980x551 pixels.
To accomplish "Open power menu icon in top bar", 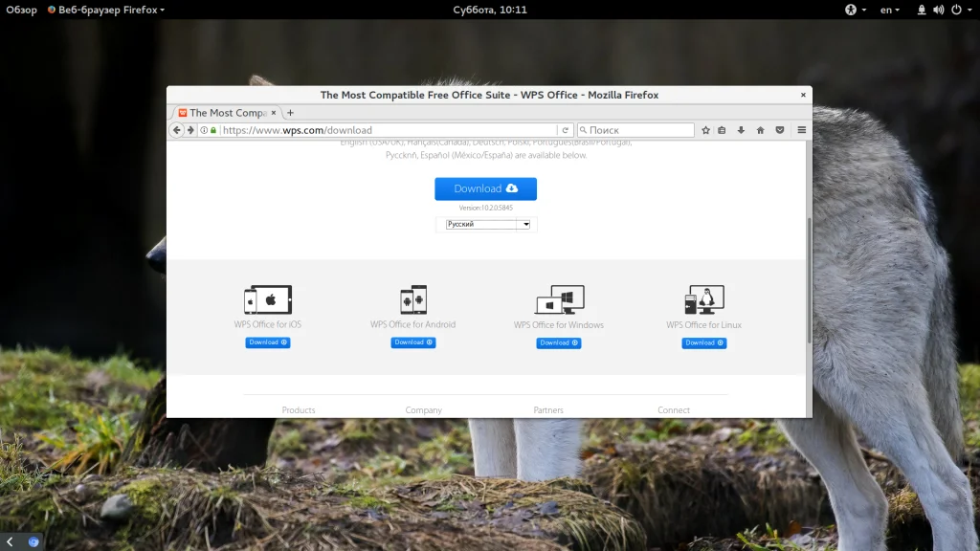I will 956,10.
